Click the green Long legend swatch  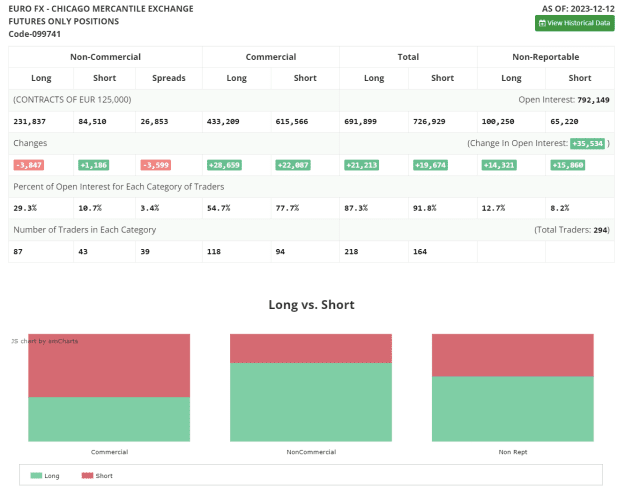click(36, 475)
